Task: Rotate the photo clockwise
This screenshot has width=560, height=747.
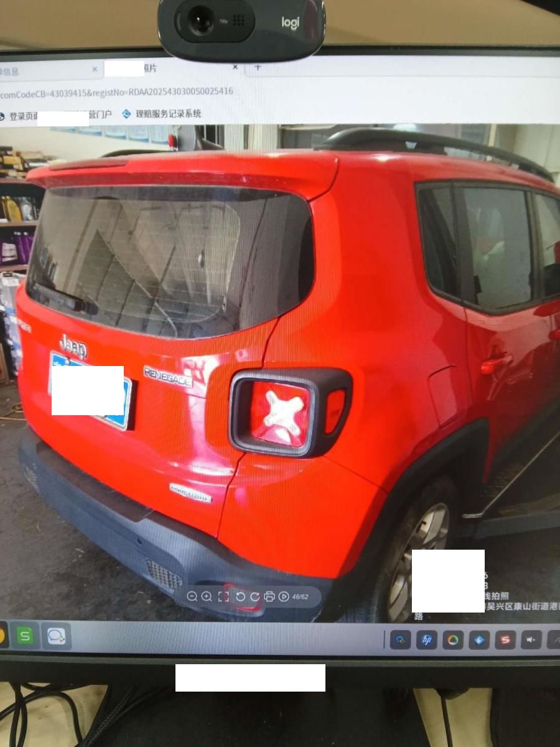Action: pos(254,596)
